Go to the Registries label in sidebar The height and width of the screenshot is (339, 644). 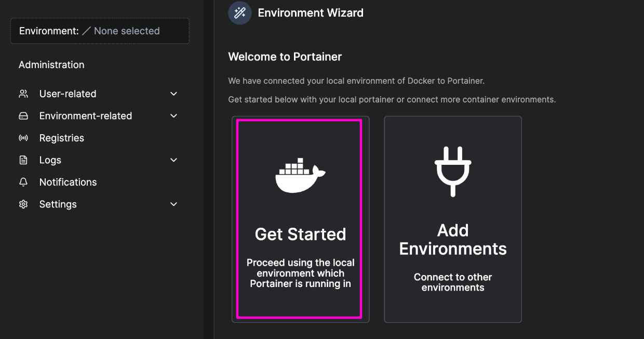point(62,138)
